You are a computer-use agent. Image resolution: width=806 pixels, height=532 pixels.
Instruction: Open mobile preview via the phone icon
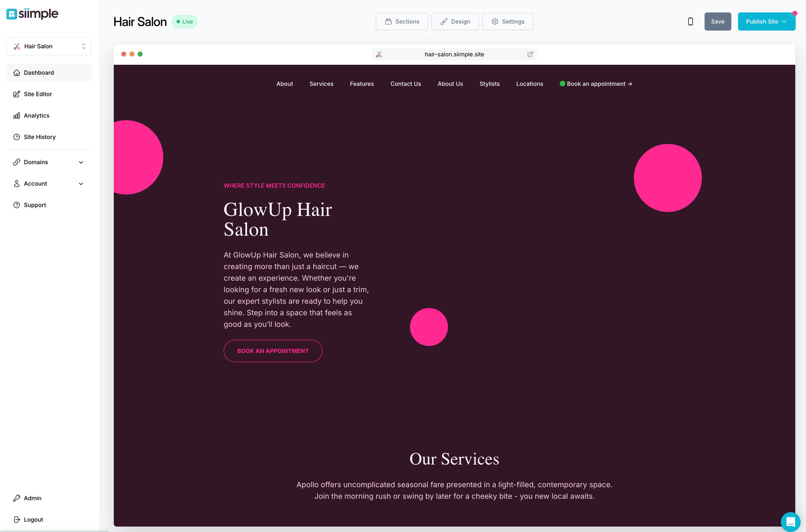click(x=690, y=21)
